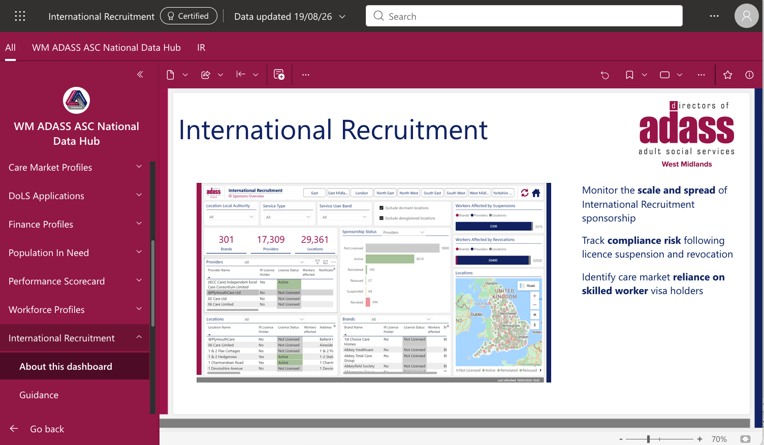Click the Go back arrow icon
764x445 pixels.
[14, 429]
